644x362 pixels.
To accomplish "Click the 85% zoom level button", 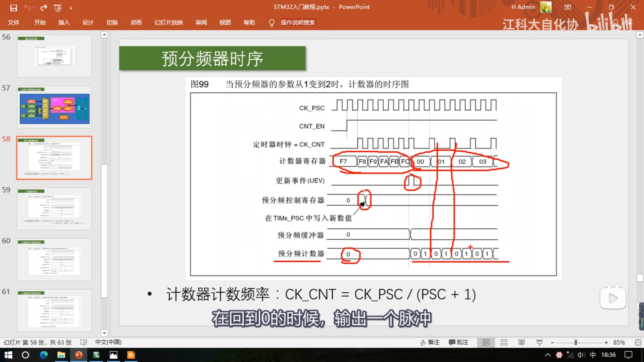I will [x=619, y=342].
